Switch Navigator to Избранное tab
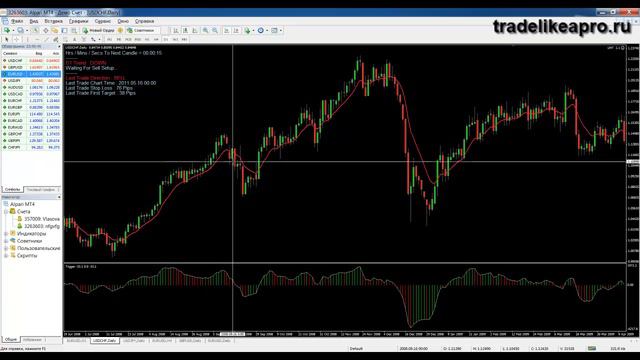Screen dimensions: 640x360 pos(32,340)
